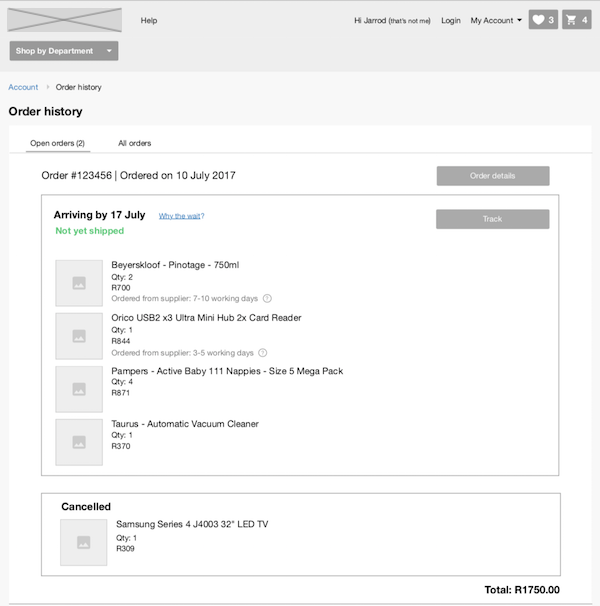Open the Help link in header
The height and width of the screenshot is (606, 600).
pyautogui.click(x=149, y=20)
